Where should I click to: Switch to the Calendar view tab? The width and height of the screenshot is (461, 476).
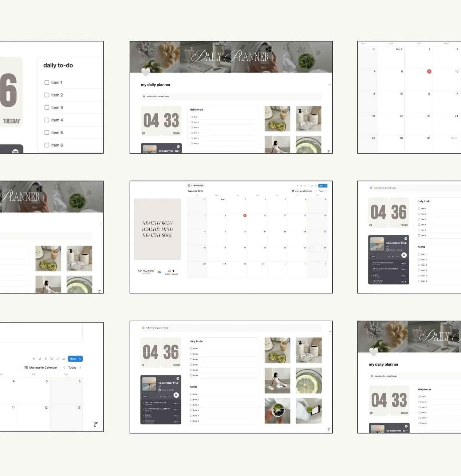point(195,185)
